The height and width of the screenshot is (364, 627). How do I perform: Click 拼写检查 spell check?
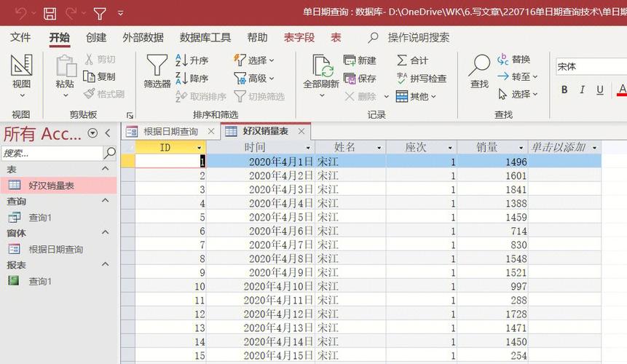[x=422, y=79]
